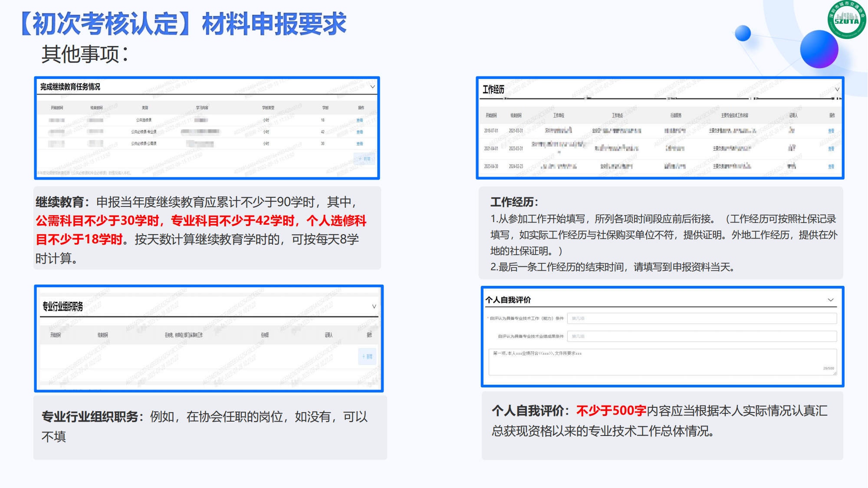Click 工作单位 column header in work table
This screenshot has width=868, height=488.
(559, 115)
